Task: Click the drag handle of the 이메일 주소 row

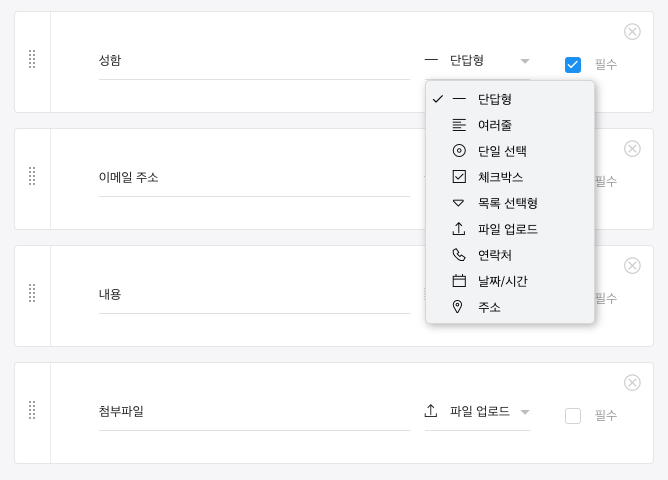Action: (32, 177)
